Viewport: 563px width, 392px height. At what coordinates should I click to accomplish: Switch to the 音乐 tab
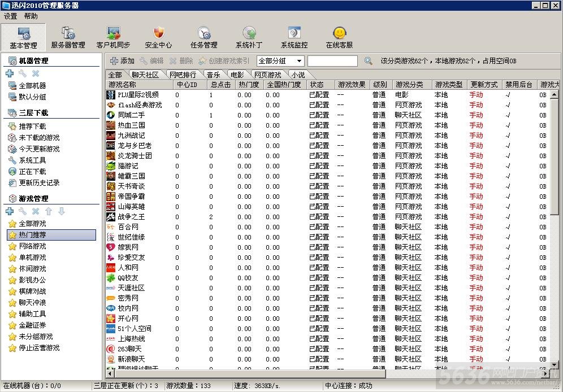pyautogui.click(x=213, y=75)
